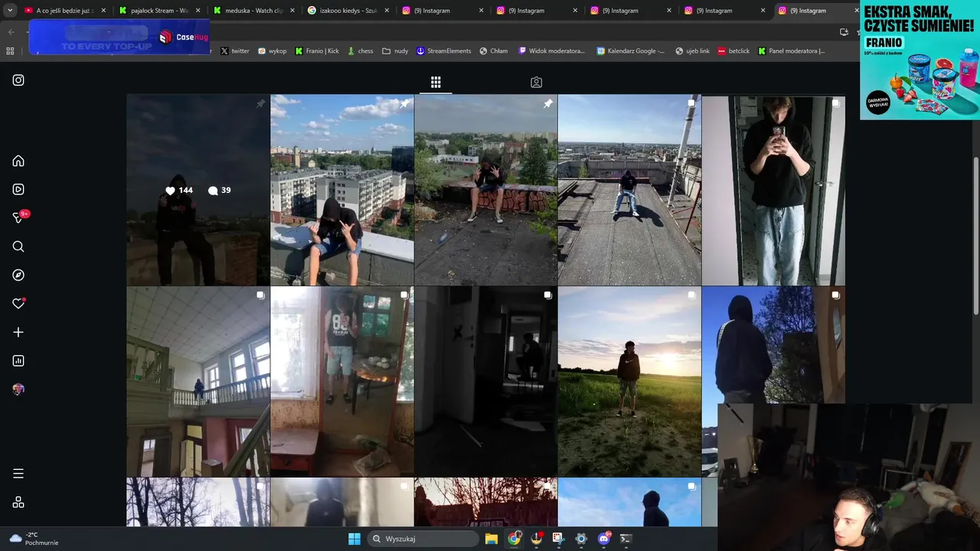Click the page vertical scrollbar thumb

[x=975, y=235]
